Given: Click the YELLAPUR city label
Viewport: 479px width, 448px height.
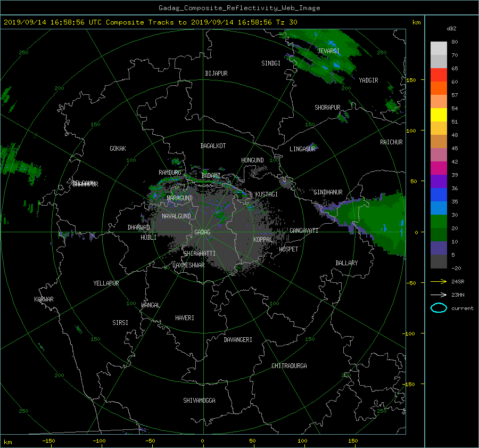Looking at the screenshot, I should pyautogui.click(x=106, y=283).
